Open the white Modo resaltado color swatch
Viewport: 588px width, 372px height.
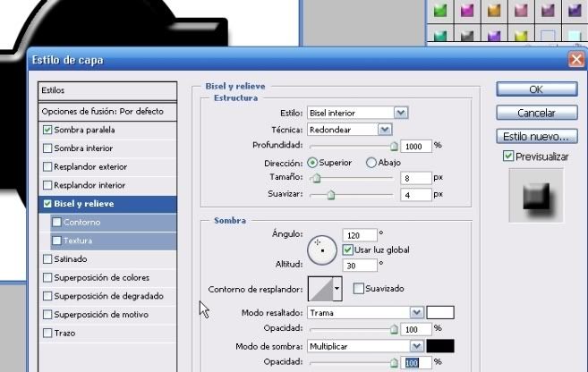[x=440, y=312]
